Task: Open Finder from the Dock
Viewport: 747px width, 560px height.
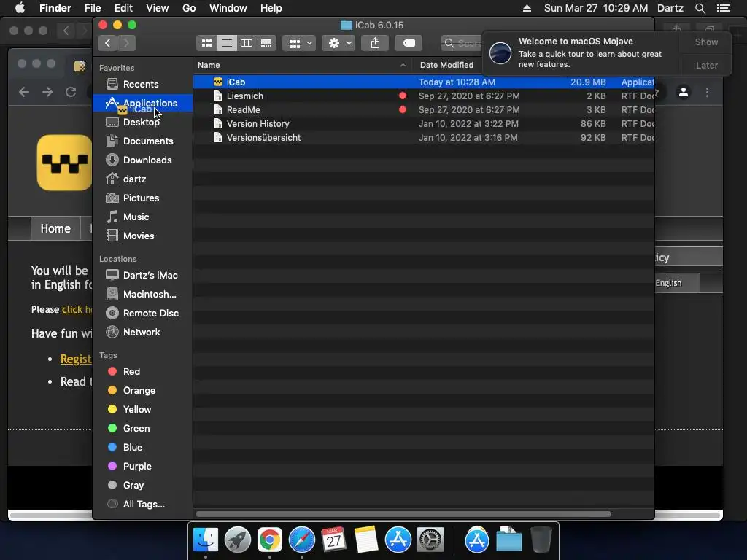Action: 205,540
